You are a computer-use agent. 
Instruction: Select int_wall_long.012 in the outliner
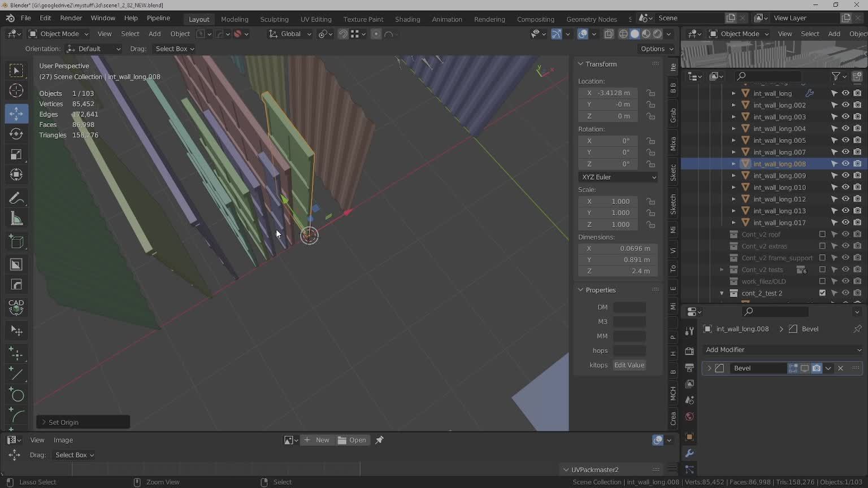coord(779,199)
